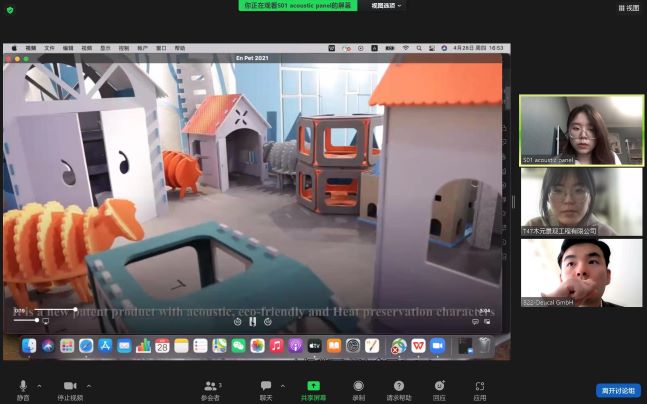This screenshot has height=404, width=647.
Task: Select the 323-Deucal GmbH participant video
Action: pyautogui.click(x=581, y=272)
